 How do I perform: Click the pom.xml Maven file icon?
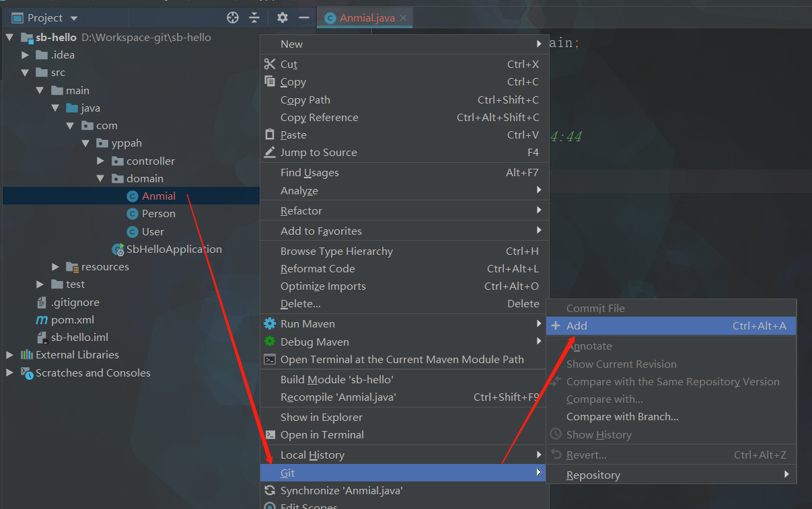pyautogui.click(x=42, y=320)
